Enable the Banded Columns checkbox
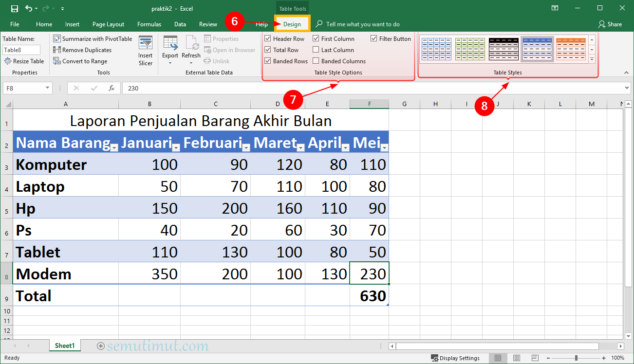The height and width of the screenshot is (364, 634). click(316, 61)
